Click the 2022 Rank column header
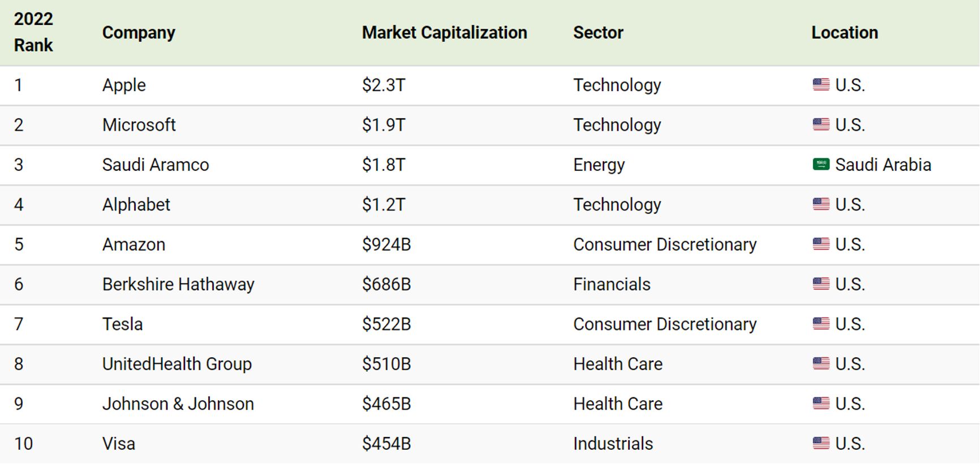Viewport: 980px width, 468px height. [33, 32]
